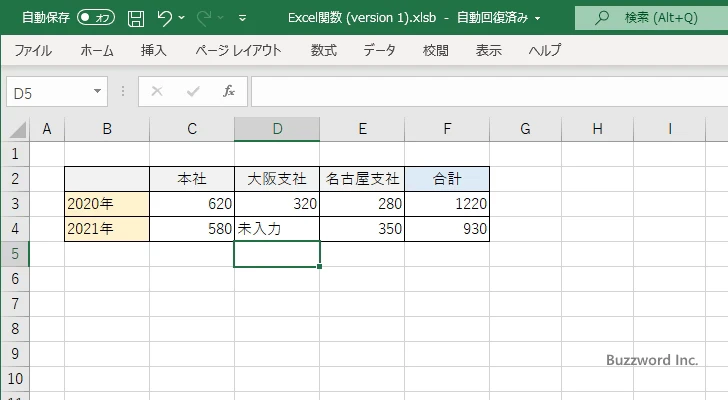
Task: Click the cell containing 580
Action: click(x=192, y=229)
